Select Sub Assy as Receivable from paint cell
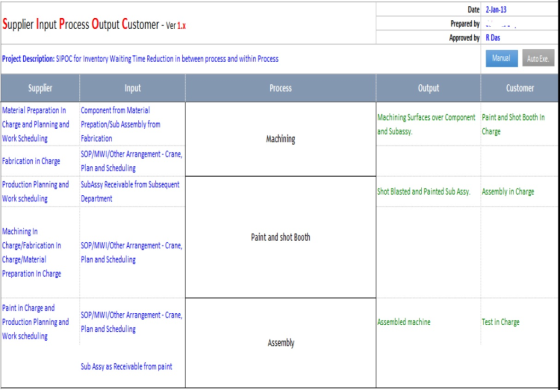560x390 pixels. [132, 366]
